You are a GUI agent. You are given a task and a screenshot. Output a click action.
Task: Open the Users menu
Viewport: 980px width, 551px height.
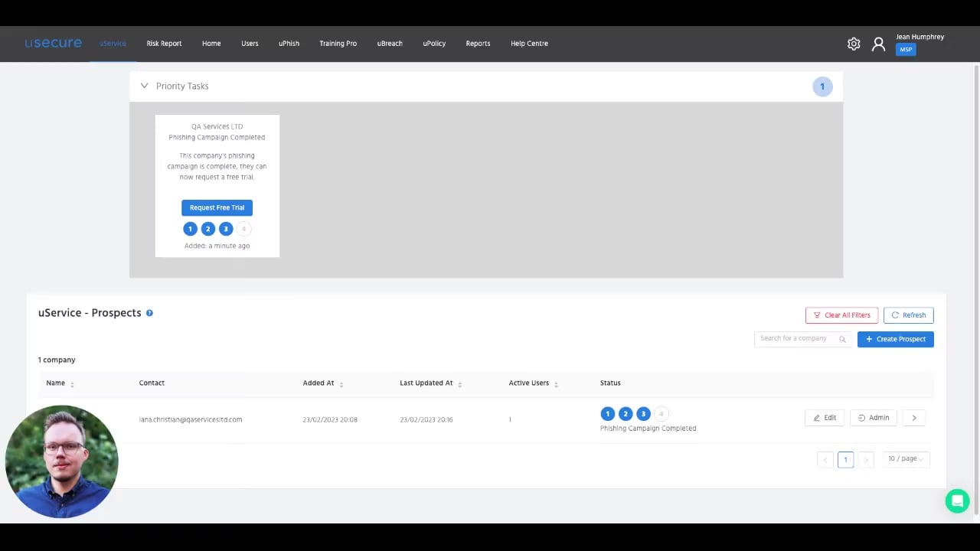click(250, 44)
